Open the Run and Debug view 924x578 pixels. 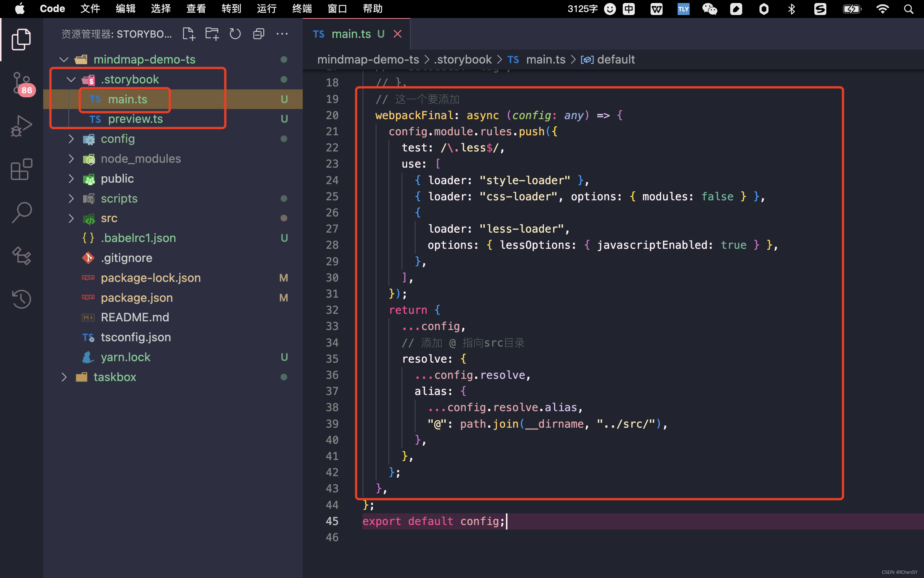(22, 126)
